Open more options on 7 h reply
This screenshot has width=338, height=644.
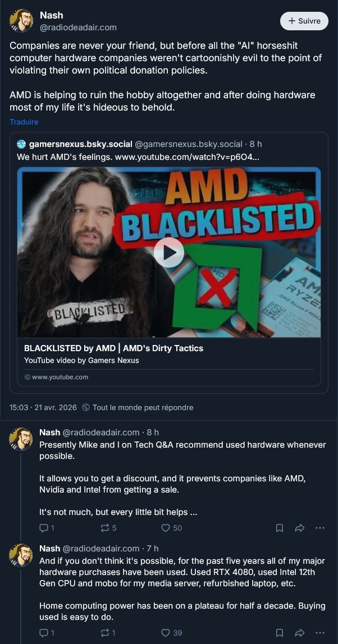pyautogui.click(x=320, y=633)
